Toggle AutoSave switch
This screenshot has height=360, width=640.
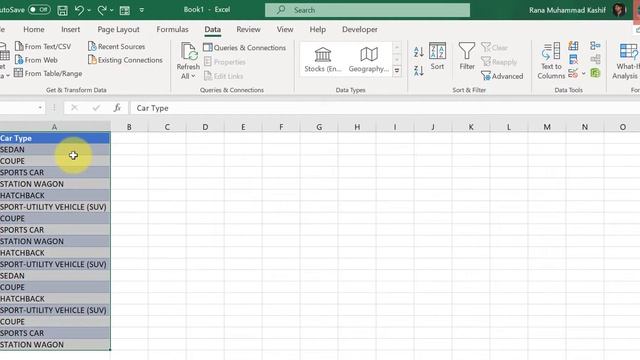(39, 9)
